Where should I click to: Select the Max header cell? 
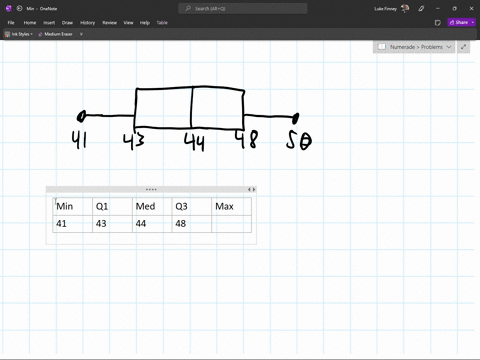point(231,206)
